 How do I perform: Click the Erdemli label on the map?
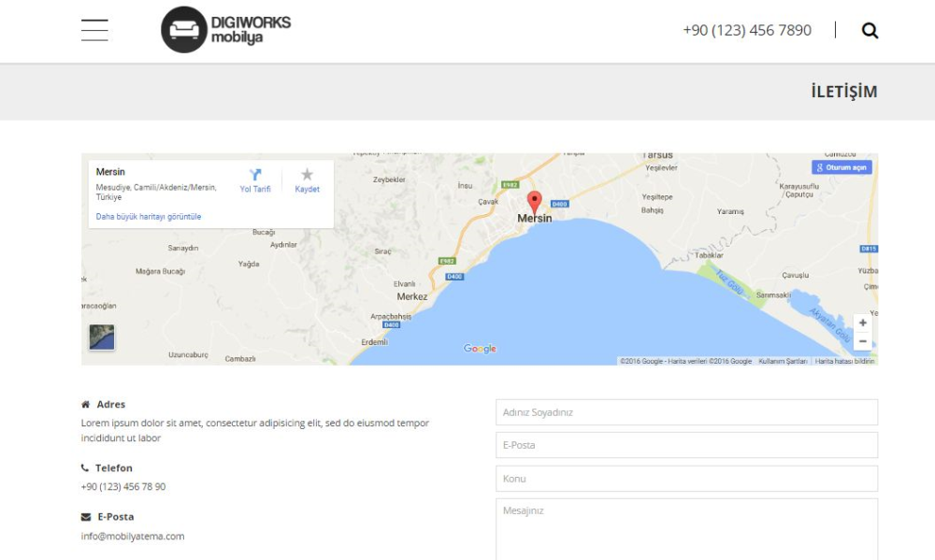pos(375,342)
